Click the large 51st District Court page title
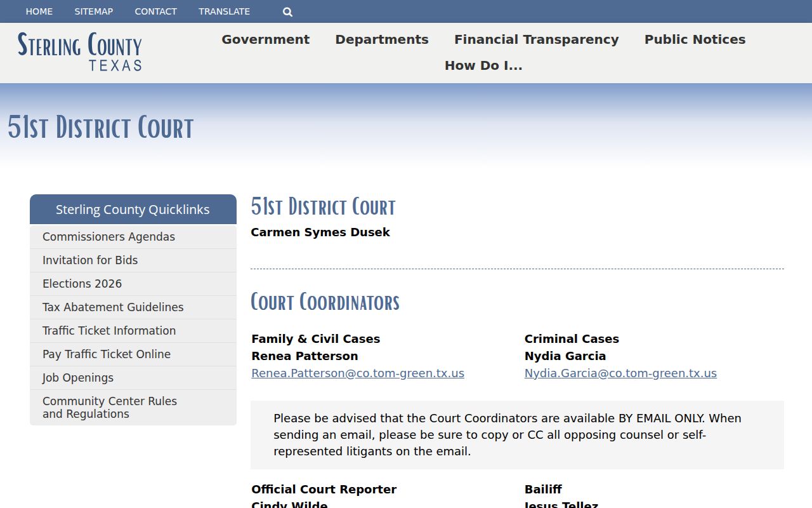Screen dimensions: 812x508 pyautogui.click(x=100, y=128)
